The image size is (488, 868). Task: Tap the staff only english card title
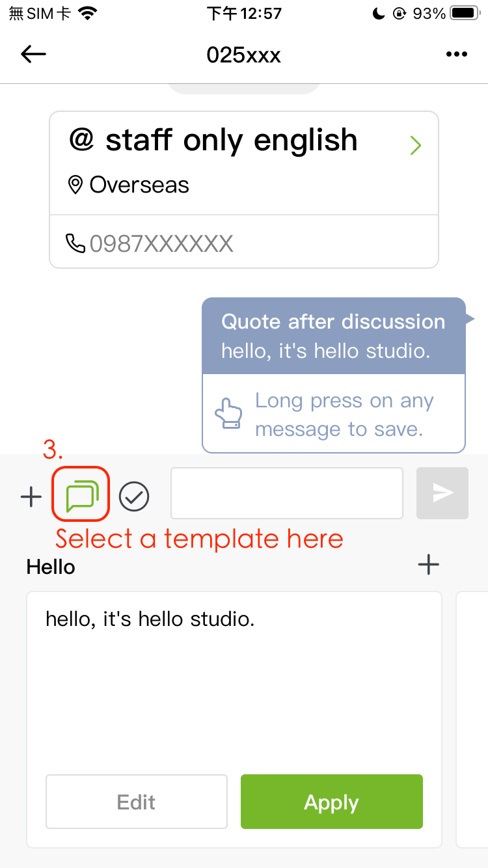[213, 141]
